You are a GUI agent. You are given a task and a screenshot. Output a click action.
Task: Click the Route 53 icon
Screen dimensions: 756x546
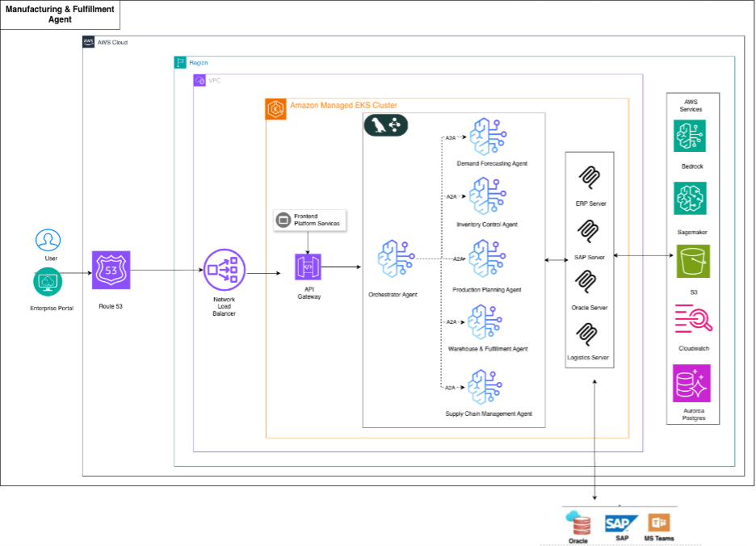[111, 271]
